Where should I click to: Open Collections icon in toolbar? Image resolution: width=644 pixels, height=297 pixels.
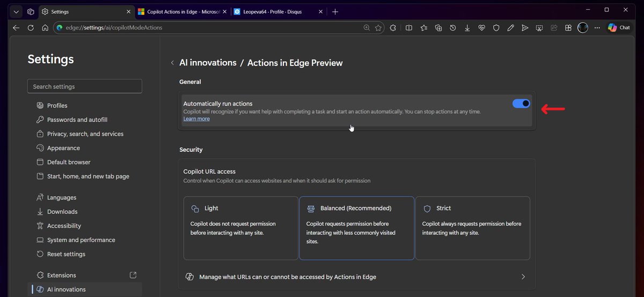tap(438, 28)
